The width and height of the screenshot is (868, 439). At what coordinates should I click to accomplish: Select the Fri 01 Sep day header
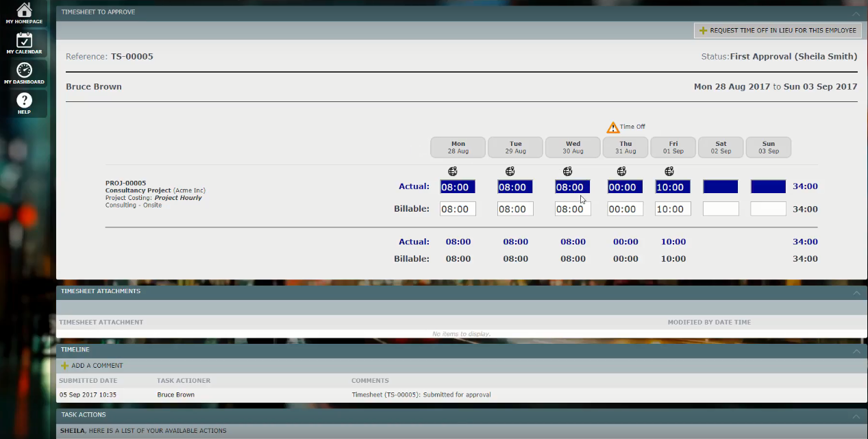click(673, 147)
